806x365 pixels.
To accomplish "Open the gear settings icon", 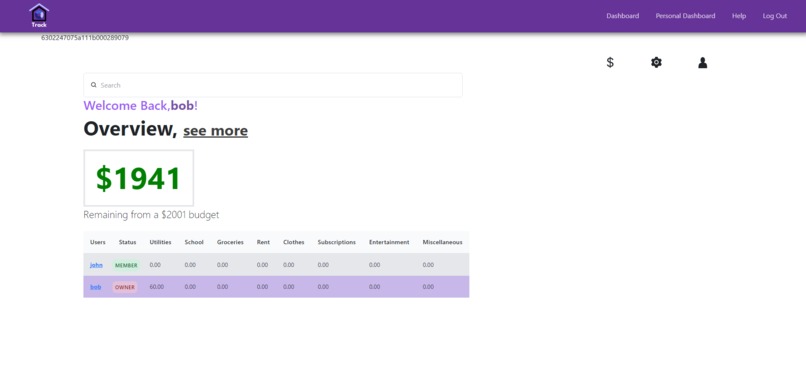I will pos(656,62).
